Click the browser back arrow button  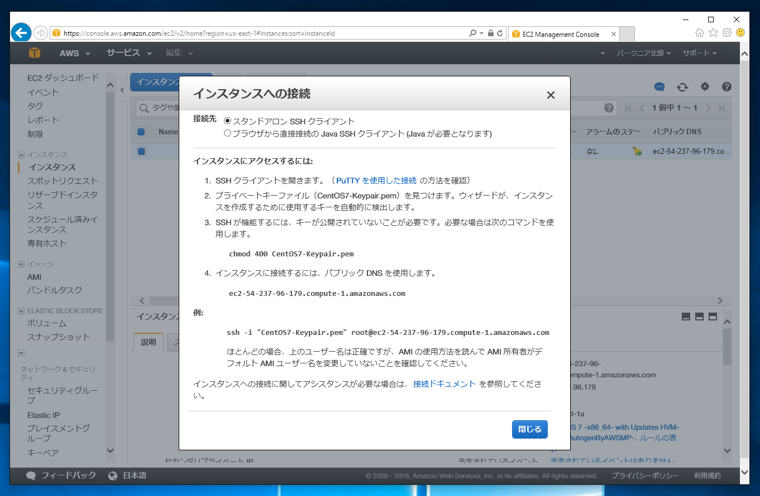pyautogui.click(x=21, y=33)
